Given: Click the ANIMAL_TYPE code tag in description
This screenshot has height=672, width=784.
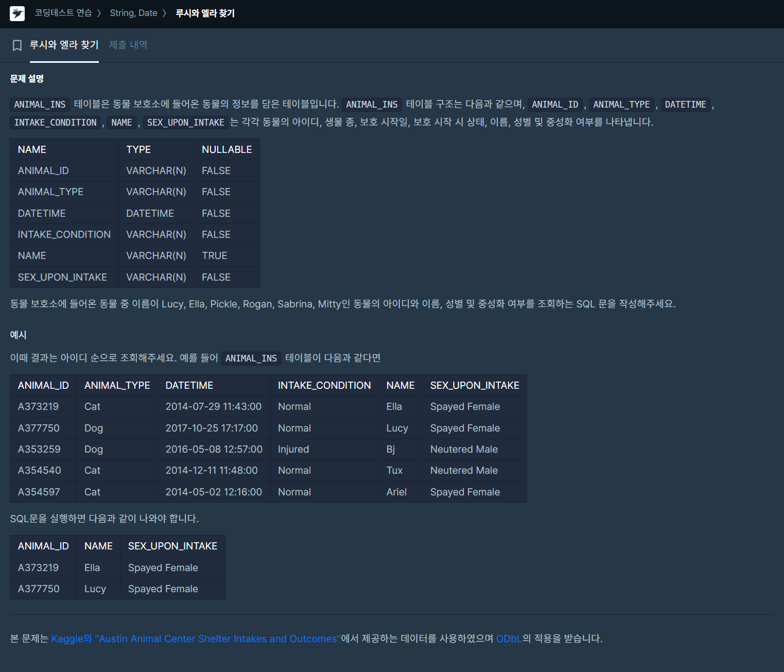Looking at the screenshot, I should pyautogui.click(x=621, y=105).
